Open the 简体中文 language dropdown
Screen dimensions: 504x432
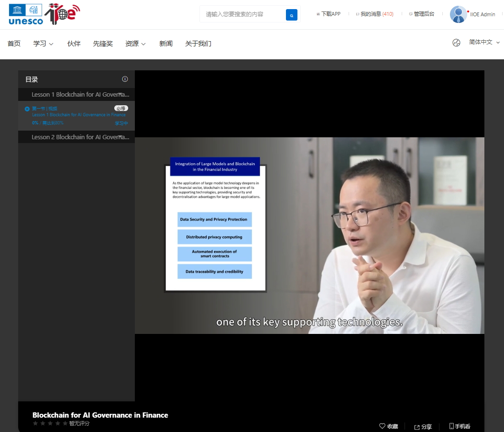484,42
